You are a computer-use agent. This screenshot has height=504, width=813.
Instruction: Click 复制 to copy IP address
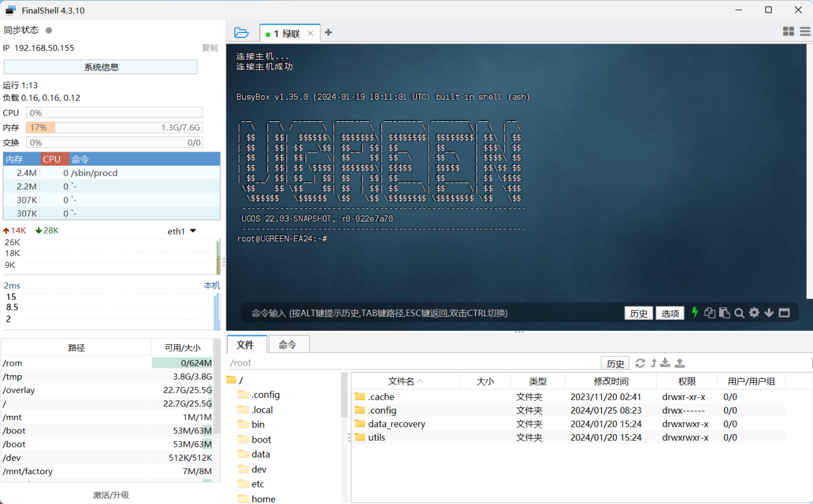(x=210, y=48)
